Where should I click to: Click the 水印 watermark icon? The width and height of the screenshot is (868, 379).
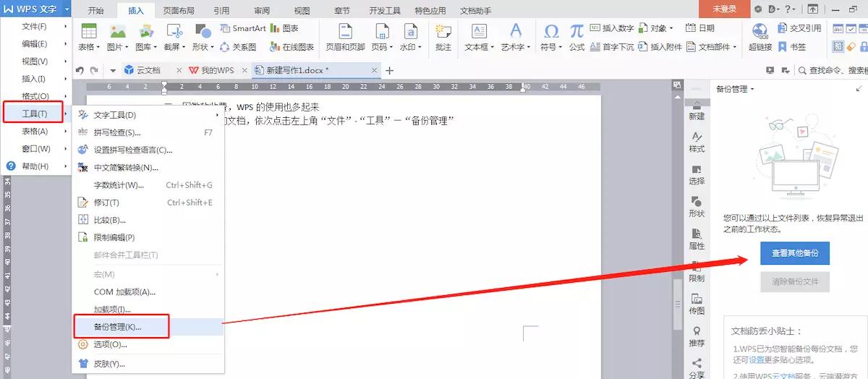click(411, 32)
